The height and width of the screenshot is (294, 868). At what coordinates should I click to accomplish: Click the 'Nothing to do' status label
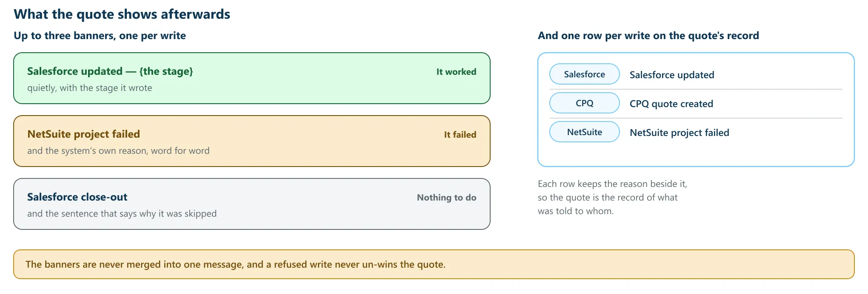click(446, 198)
